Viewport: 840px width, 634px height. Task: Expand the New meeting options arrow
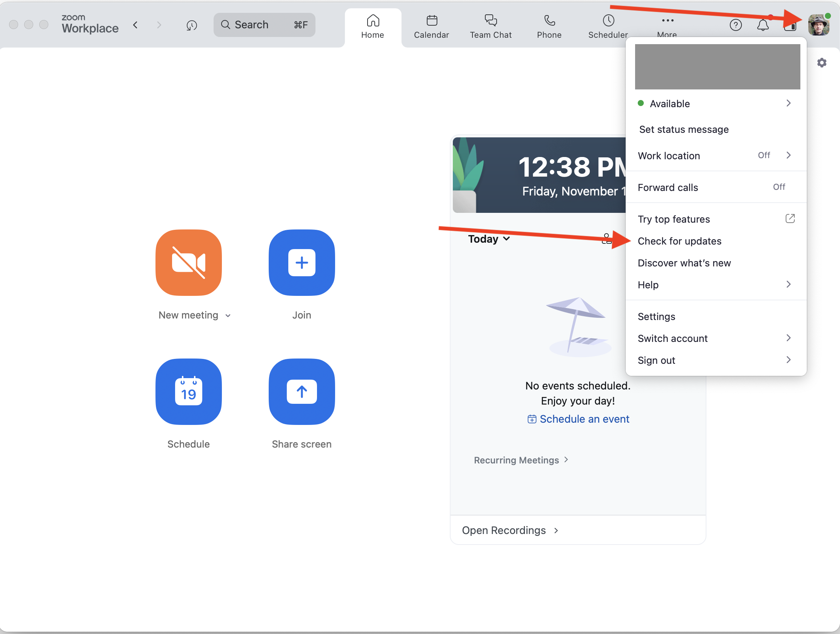228,315
